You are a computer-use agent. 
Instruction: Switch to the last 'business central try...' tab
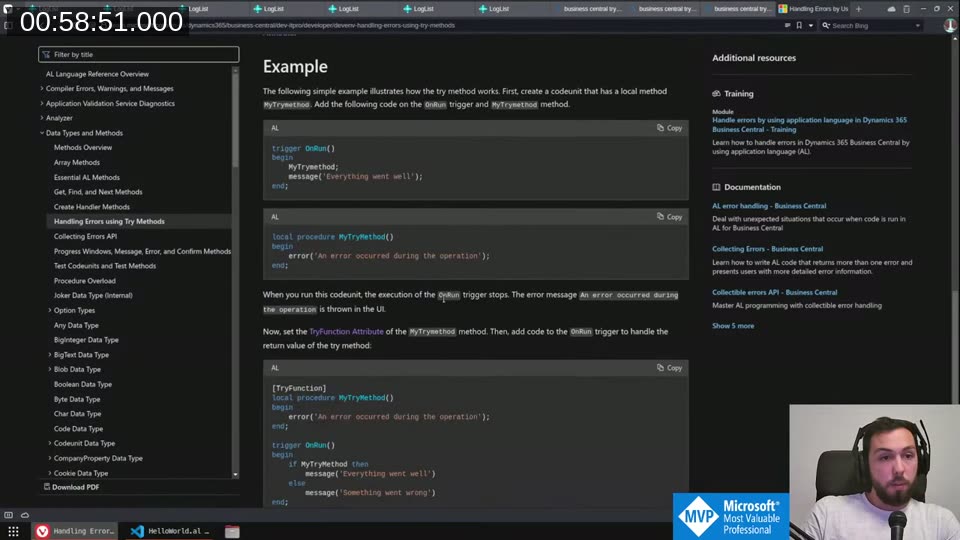tap(741, 9)
